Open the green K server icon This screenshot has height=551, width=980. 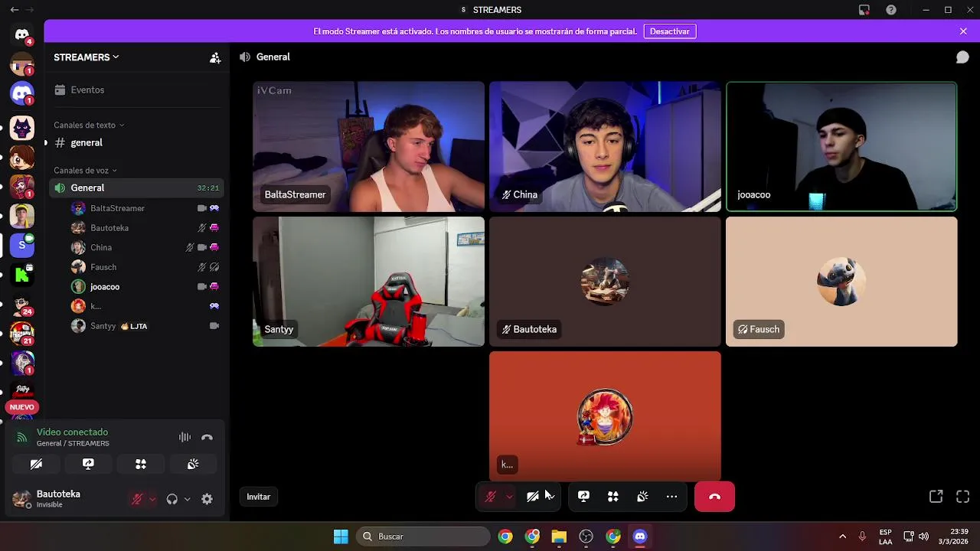pos(22,275)
